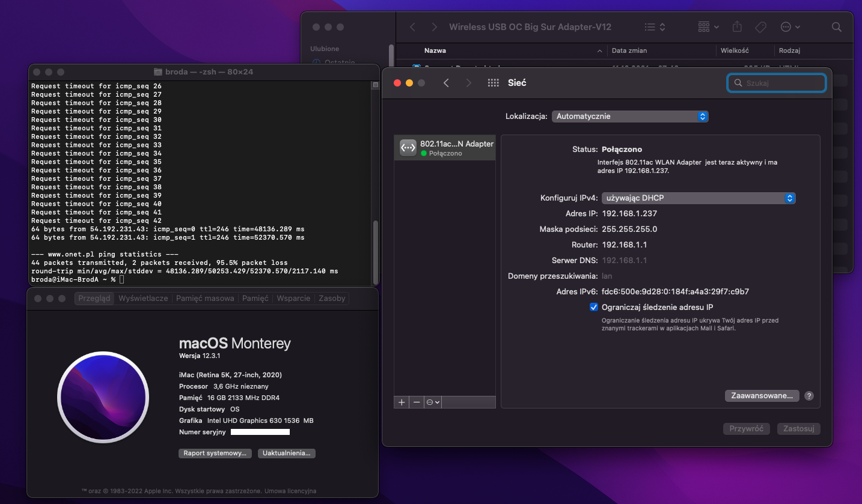This screenshot has height=504, width=862.
Task: Click the add network service plus button
Action: click(402, 402)
